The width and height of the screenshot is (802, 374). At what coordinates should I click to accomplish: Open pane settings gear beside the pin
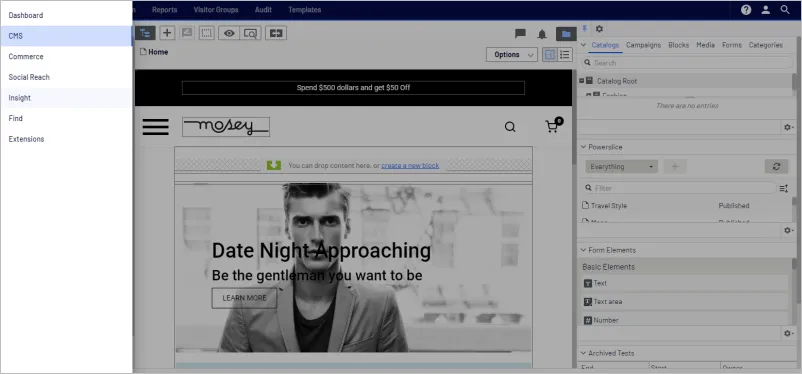click(599, 29)
